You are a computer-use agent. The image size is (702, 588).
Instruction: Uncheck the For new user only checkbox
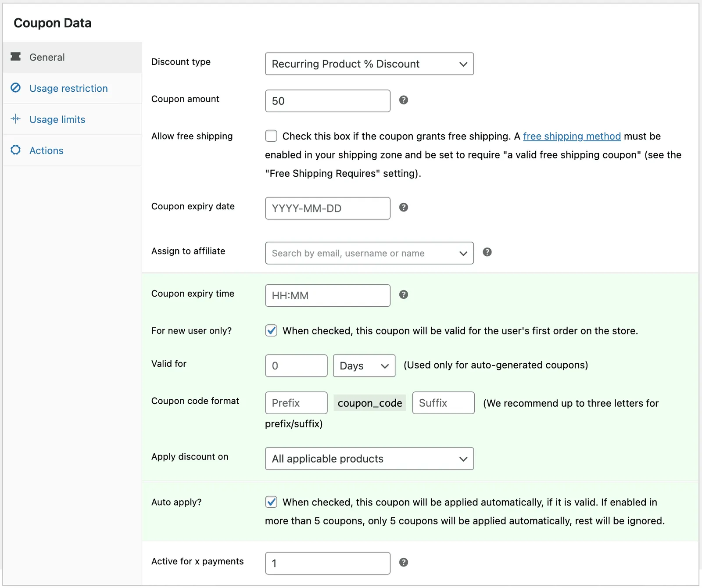271,330
